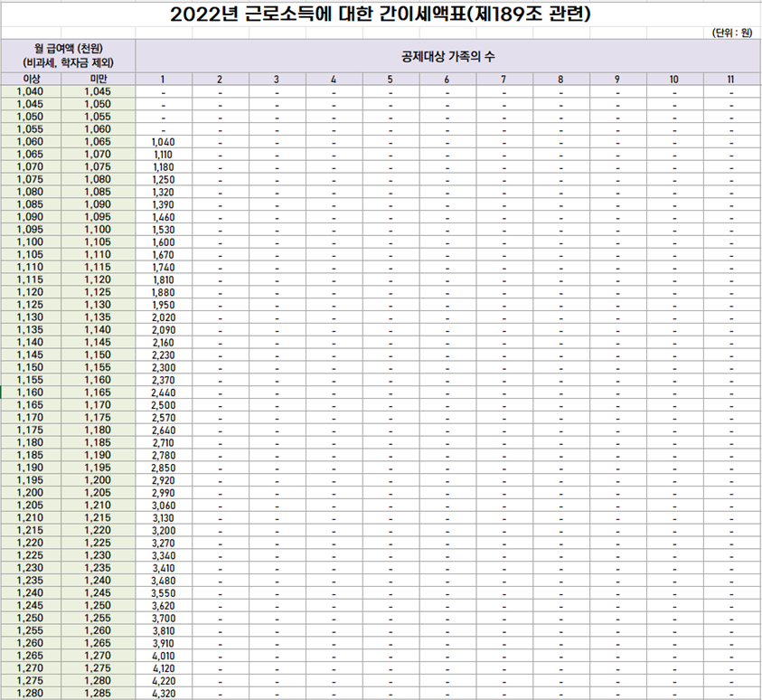Viewport: 762px width, 700px height.
Task: Click tax amount cell 3,130
Action: click(x=164, y=518)
